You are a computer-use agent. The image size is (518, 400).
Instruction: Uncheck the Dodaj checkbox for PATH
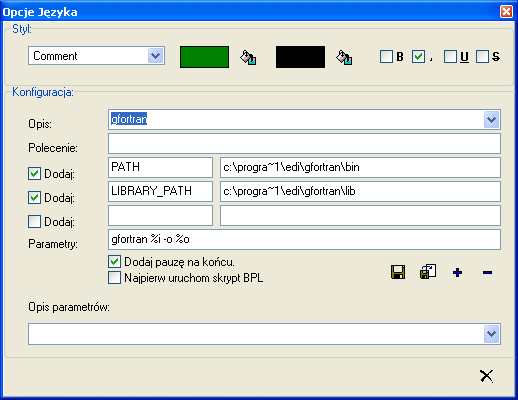point(34,174)
